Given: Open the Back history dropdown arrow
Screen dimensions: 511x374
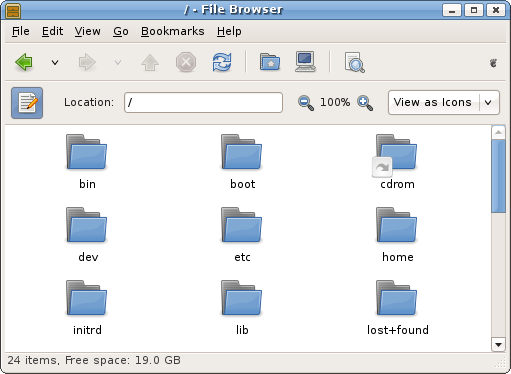Looking at the screenshot, I should [x=55, y=62].
